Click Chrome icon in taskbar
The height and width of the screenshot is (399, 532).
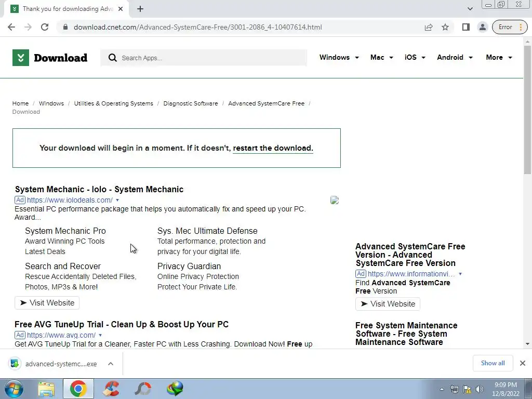(78, 389)
